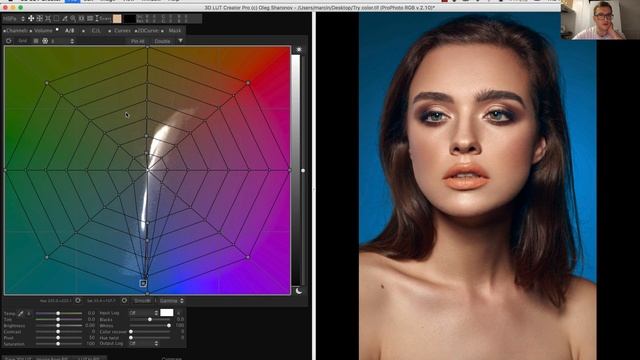Adjust the Contrast slider handle
640x360 pixels.
58,332
